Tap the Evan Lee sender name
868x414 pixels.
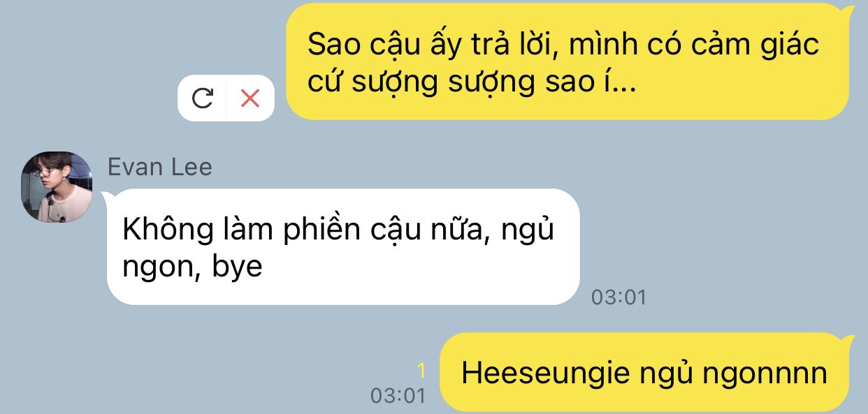coord(160,167)
